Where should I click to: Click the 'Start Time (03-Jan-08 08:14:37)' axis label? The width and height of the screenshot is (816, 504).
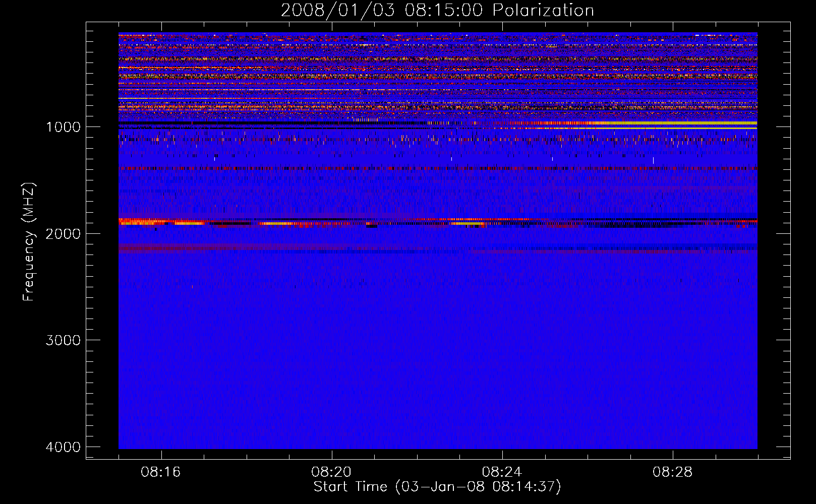[x=437, y=487]
